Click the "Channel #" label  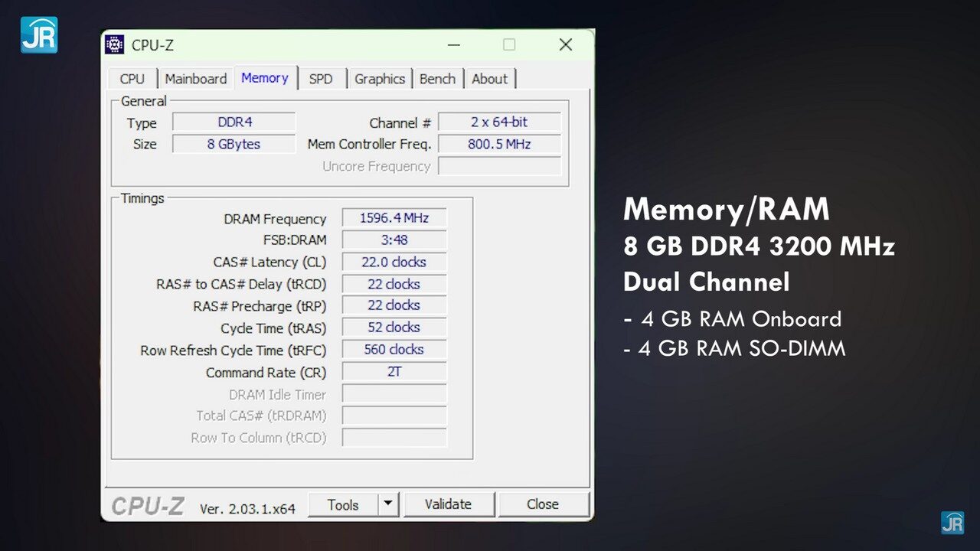400,123
